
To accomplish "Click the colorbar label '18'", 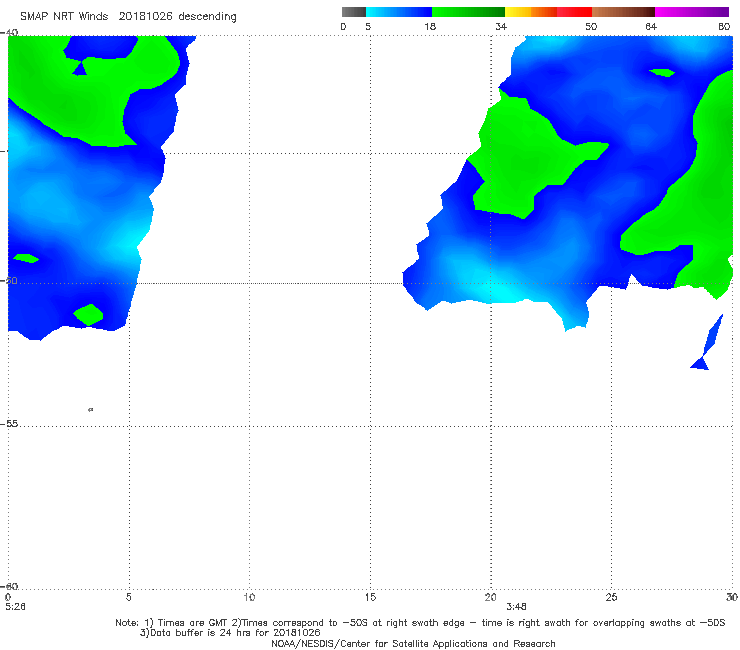I will [x=430, y=27].
